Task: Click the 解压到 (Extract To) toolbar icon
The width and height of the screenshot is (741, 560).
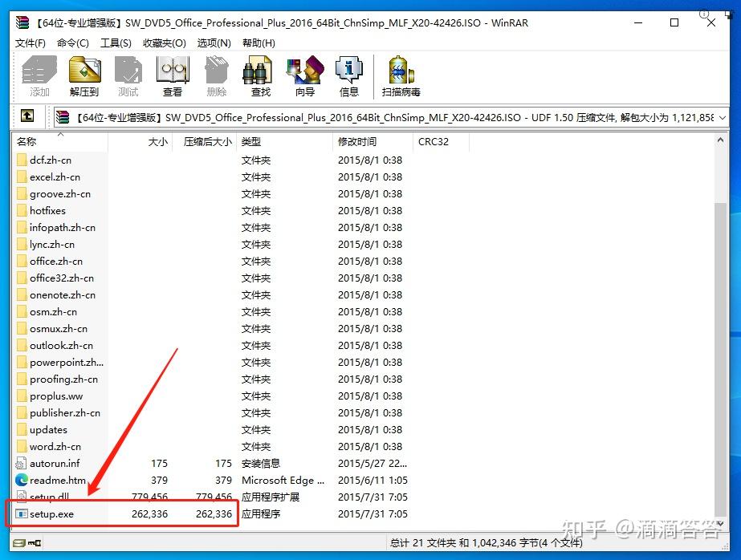Action: coord(84,76)
